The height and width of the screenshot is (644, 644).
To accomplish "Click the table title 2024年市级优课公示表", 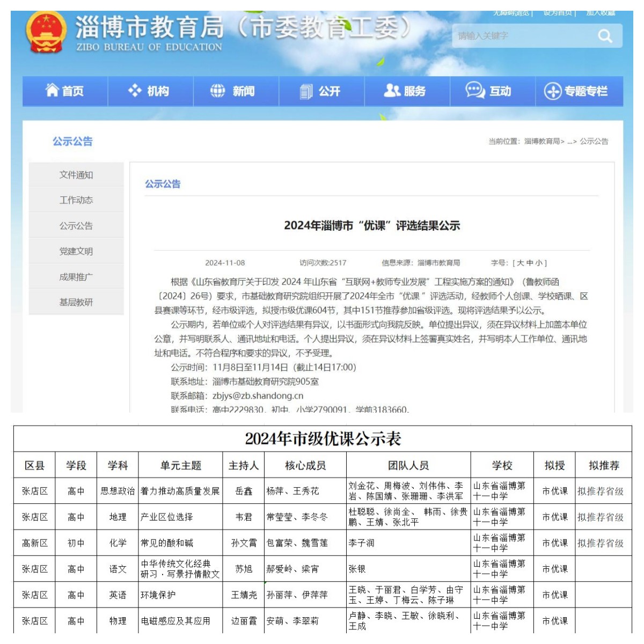I will pyautogui.click(x=323, y=439).
